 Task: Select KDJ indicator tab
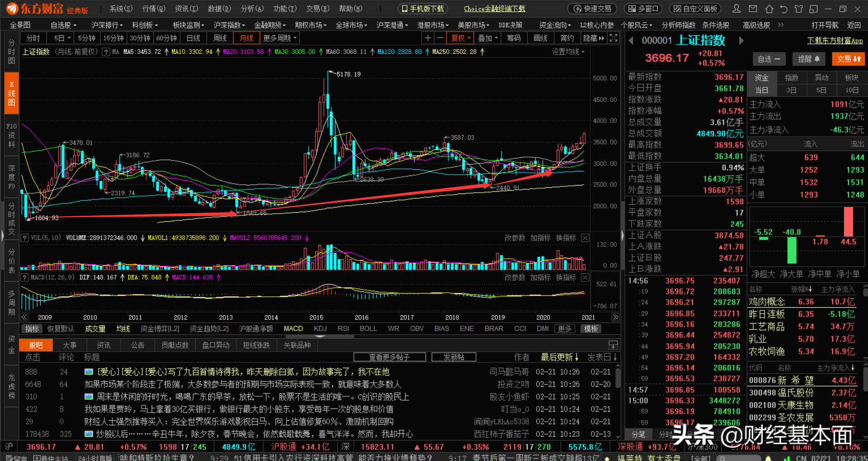[x=320, y=329]
